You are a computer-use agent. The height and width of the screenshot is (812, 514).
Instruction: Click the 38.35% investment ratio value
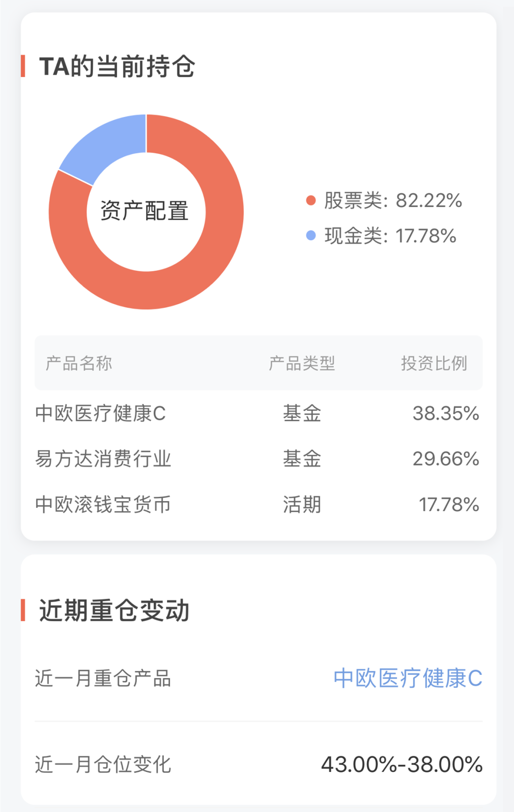pyautogui.click(x=446, y=413)
